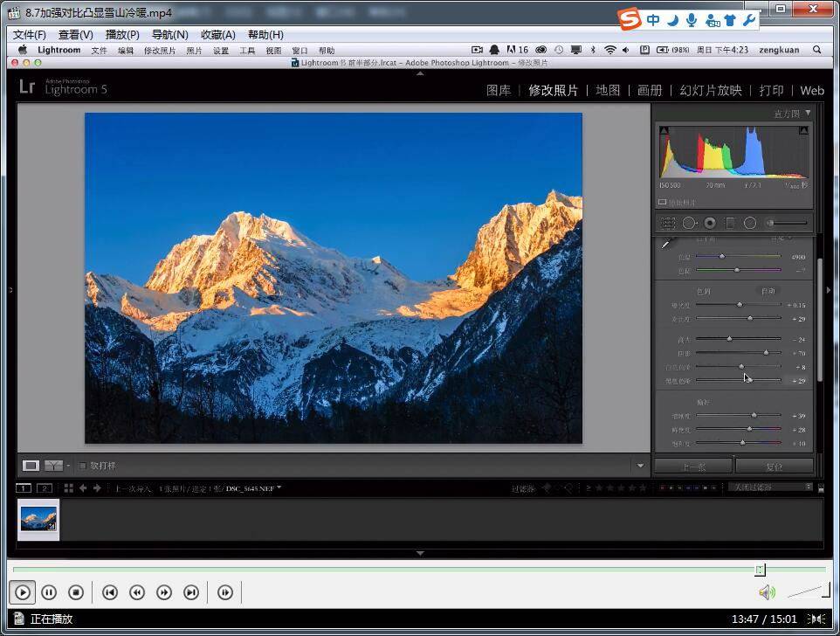Switch to the 打印 Print module
The image size is (840, 636).
[771, 91]
